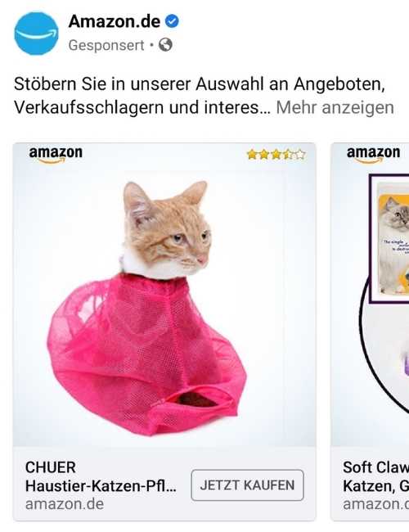Click the amazon logo on cat card
409x532 pixels.
(x=56, y=155)
